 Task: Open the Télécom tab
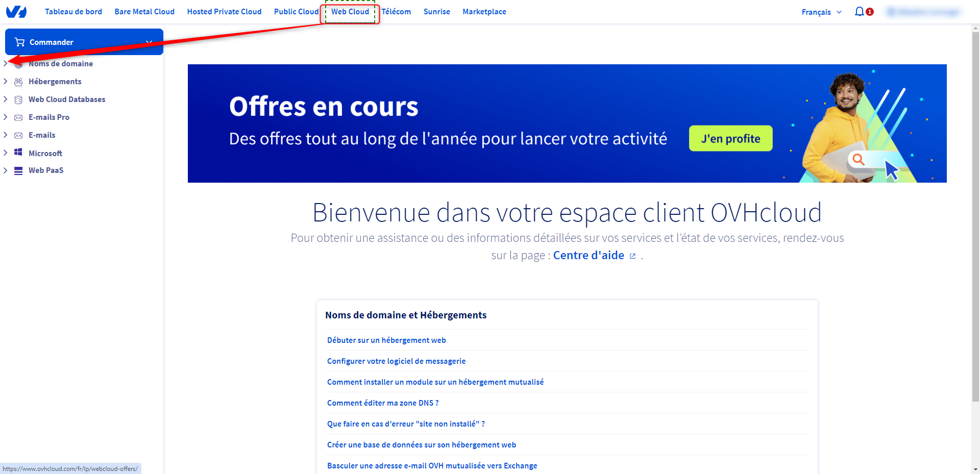(x=396, y=11)
